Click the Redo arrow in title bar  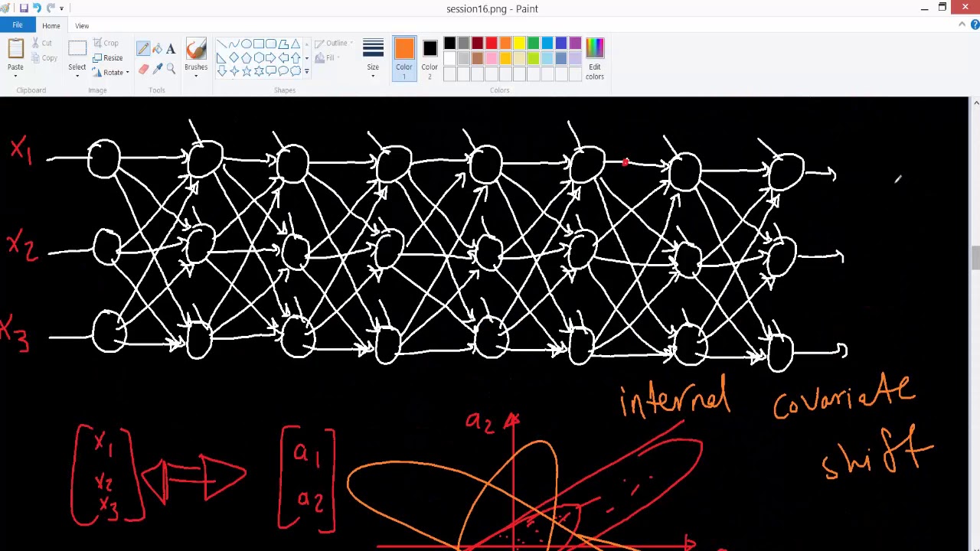(x=51, y=8)
